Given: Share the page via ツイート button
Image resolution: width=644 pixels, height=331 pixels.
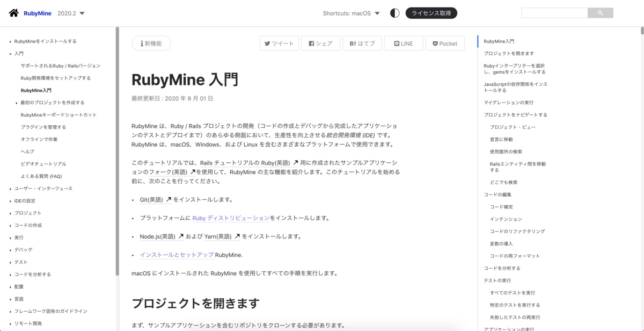Looking at the screenshot, I should tap(280, 44).
